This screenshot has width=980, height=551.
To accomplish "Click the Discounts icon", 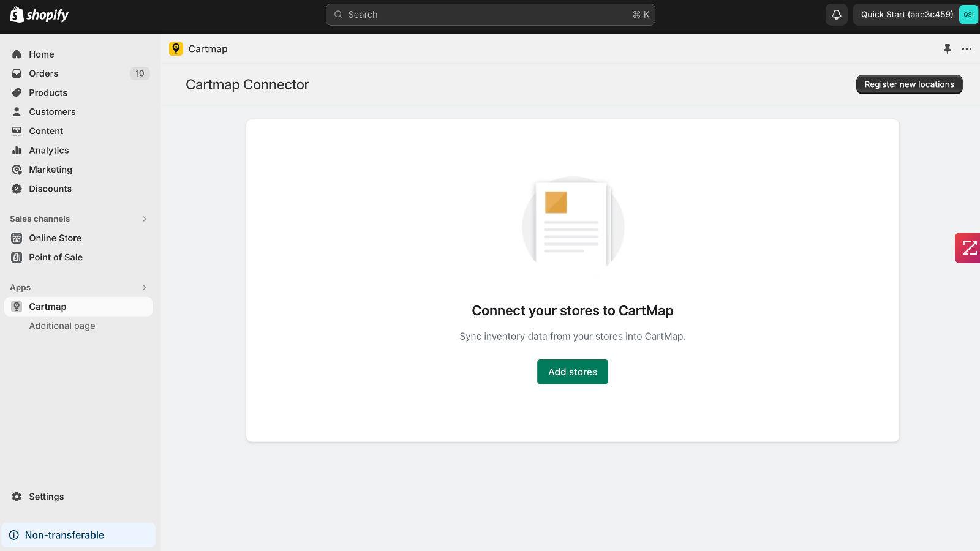I will tap(17, 189).
